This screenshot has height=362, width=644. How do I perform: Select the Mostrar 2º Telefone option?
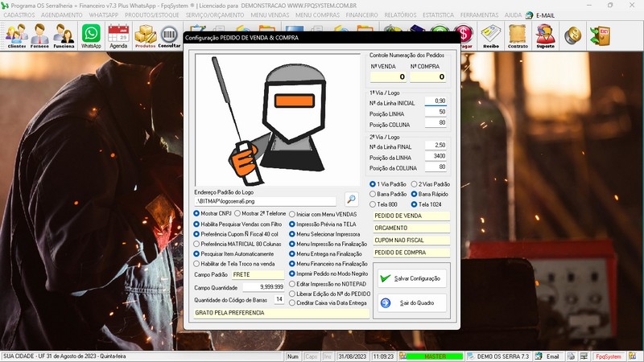tap(260, 213)
